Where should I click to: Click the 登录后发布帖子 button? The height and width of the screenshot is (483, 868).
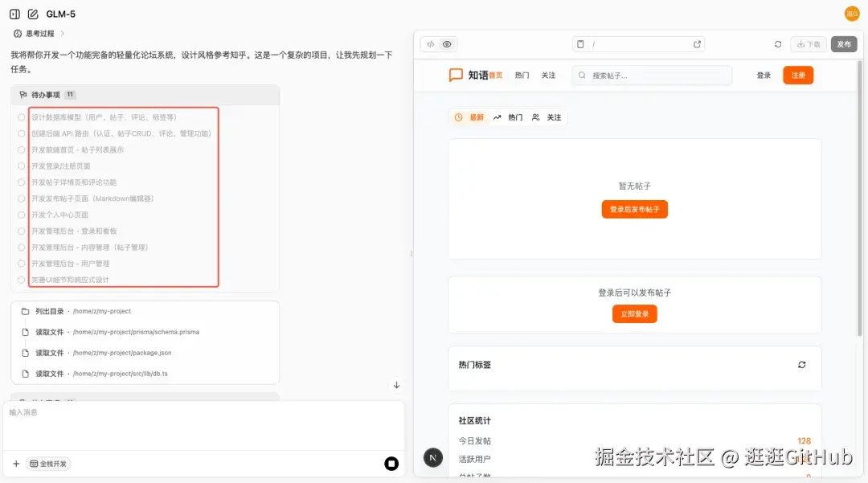tap(634, 209)
